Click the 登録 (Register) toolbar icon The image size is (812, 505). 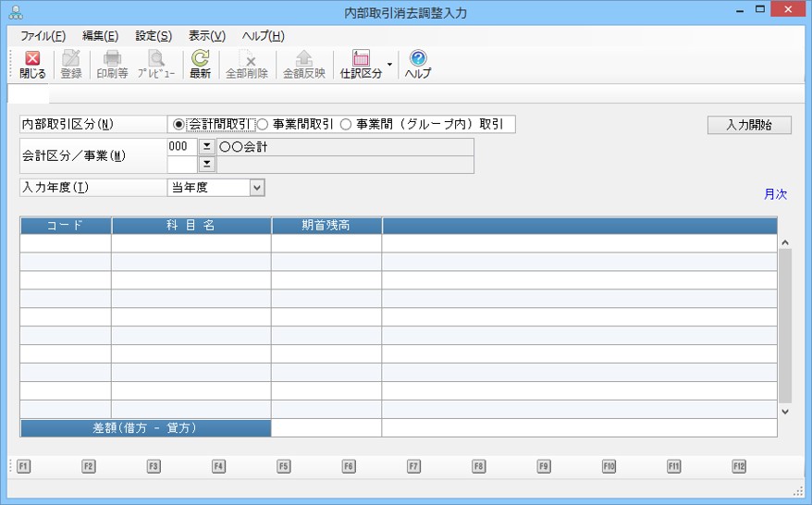71,64
